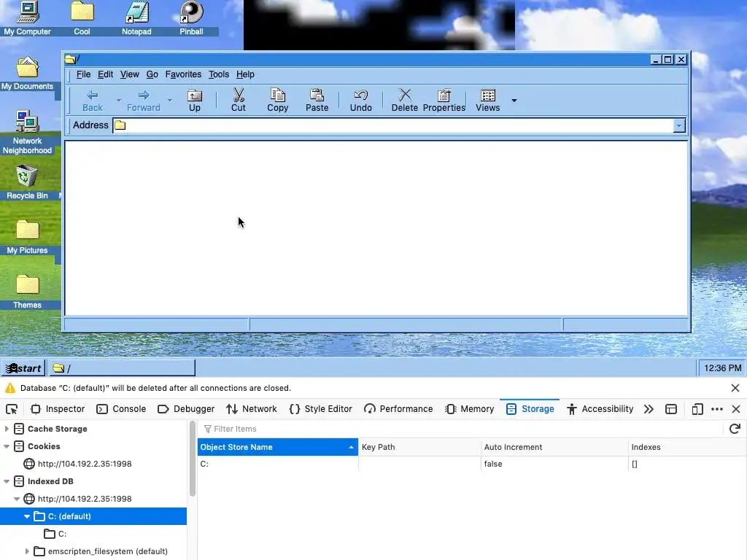Image resolution: width=747 pixels, height=560 pixels.
Task: Click the Cut scissors button
Action: coord(239,101)
